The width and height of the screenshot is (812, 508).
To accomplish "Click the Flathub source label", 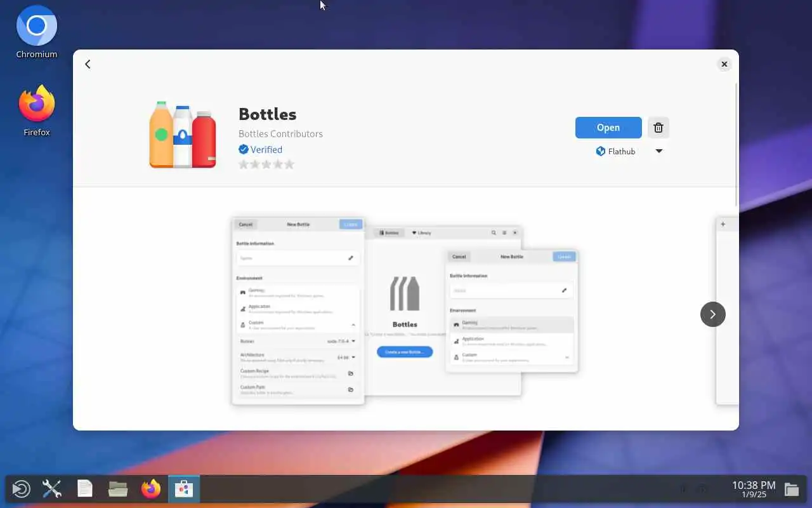I will click(x=615, y=151).
